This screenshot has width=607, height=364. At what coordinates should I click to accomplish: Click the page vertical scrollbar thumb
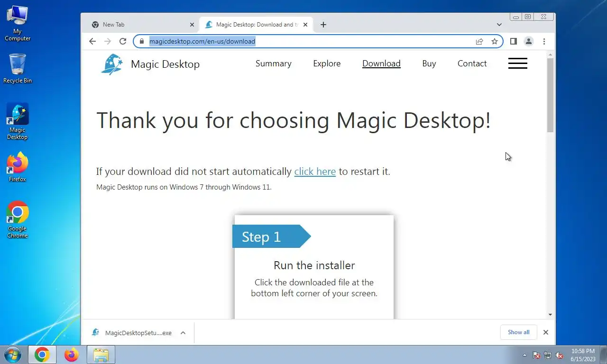click(550, 95)
